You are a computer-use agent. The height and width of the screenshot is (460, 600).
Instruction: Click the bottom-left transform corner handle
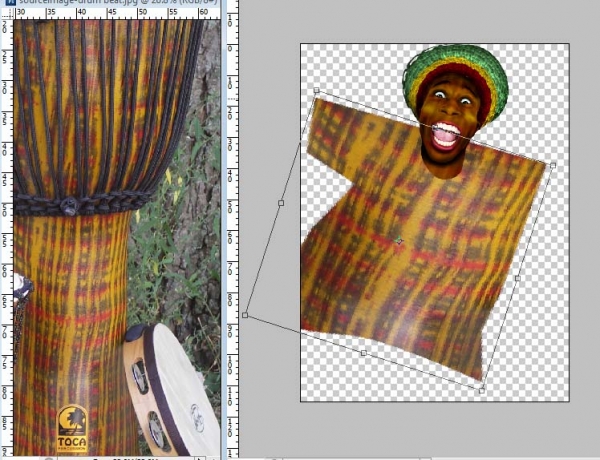[245, 315]
